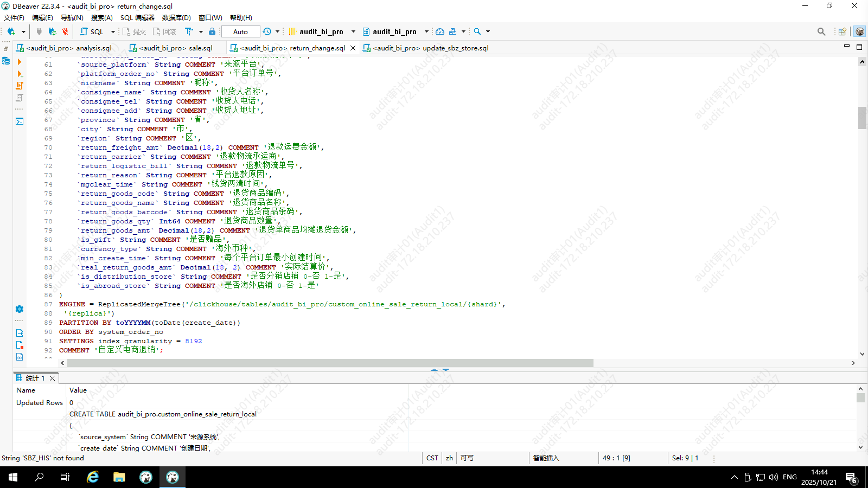This screenshot has height=488, width=868.
Task: Run the SQL statement with orange arrow
Action: [x=20, y=62]
